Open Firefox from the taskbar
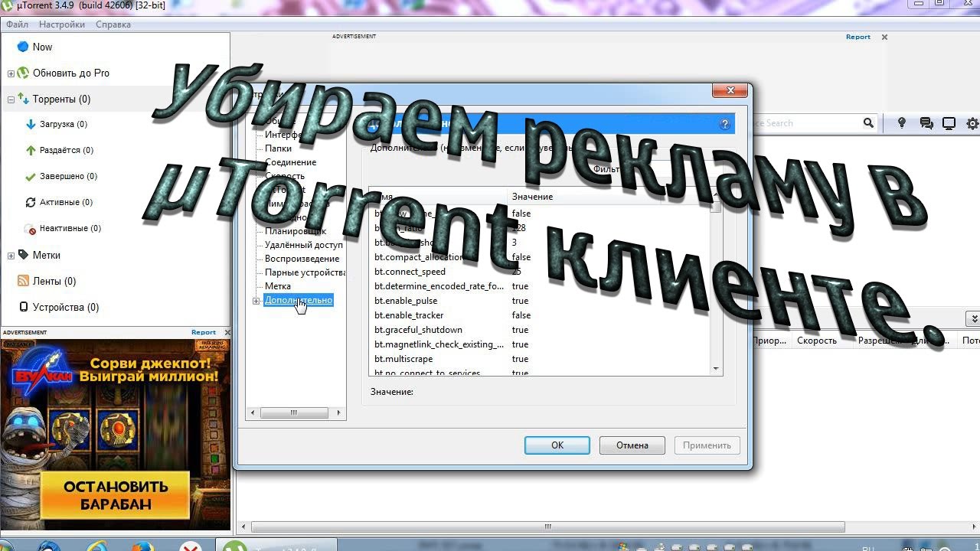 point(142,546)
